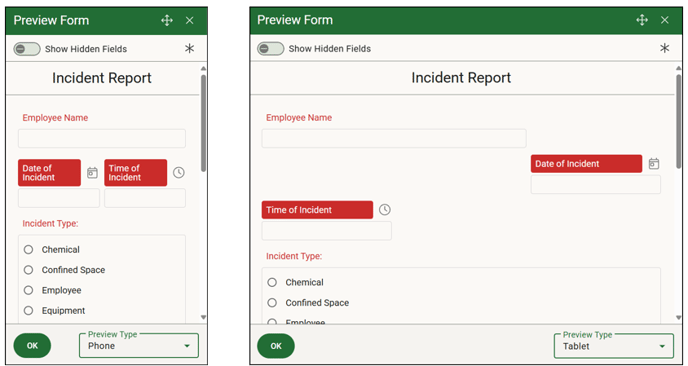Image resolution: width=688 pixels, height=366 pixels.
Task: Click scroll down arrow in Phone preview
Action: point(203,317)
